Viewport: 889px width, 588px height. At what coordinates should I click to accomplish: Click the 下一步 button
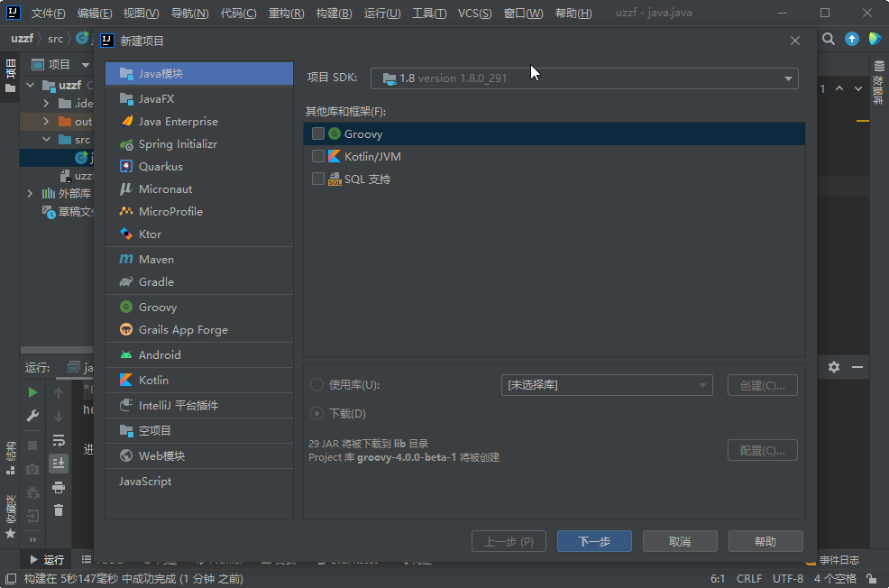tap(594, 541)
